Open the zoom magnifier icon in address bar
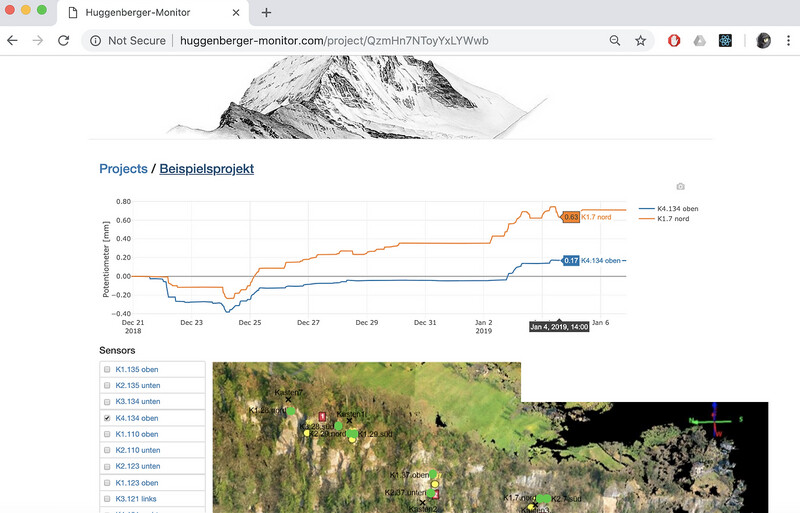800x513 pixels. pyautogui.click(x=615, y=40)
